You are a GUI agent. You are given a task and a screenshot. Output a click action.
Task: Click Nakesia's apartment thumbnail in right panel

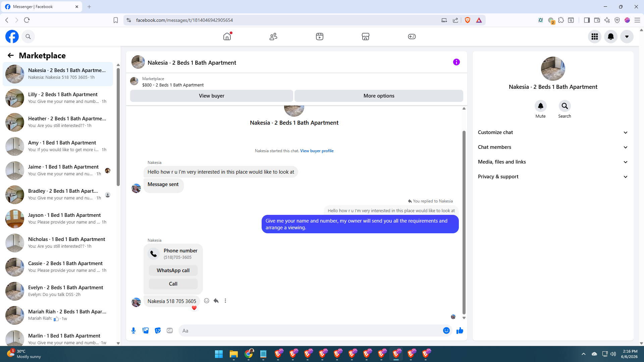pyautogui.click(x=553, y=69)
